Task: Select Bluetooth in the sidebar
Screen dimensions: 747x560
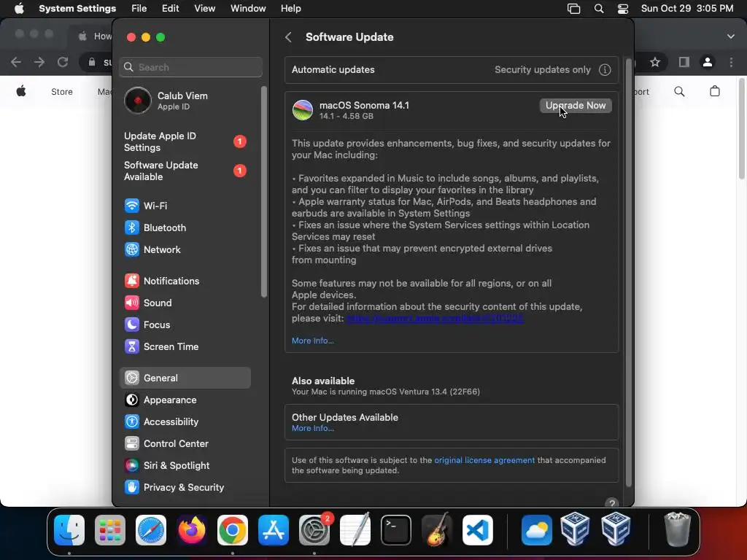Action: click(185, 227)
